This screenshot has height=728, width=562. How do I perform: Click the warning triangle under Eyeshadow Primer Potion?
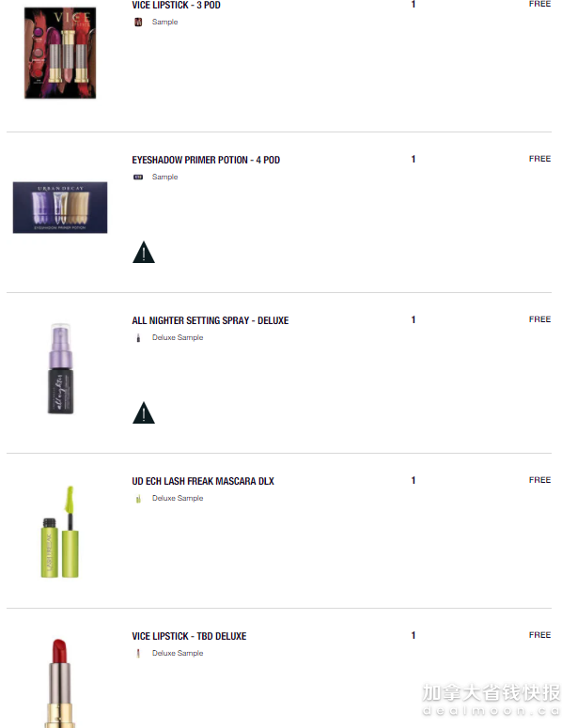pos(144,252)
